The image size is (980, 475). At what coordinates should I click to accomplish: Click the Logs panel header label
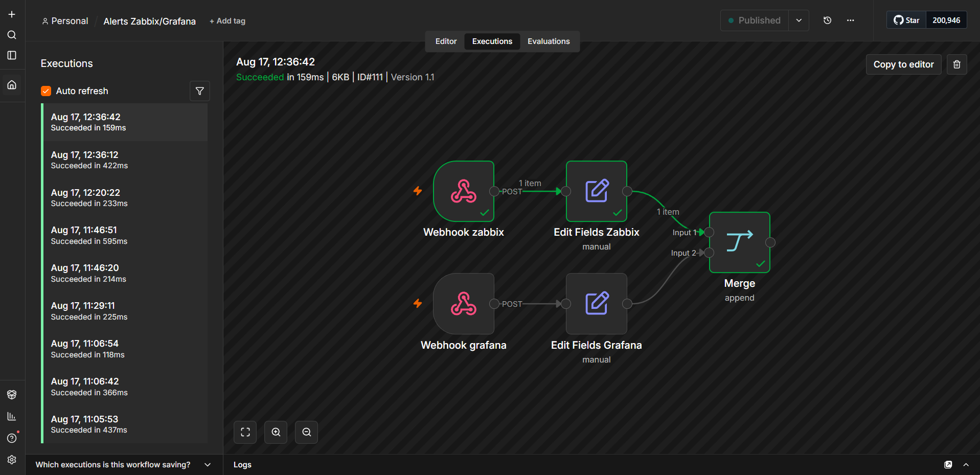coord(242,465)
